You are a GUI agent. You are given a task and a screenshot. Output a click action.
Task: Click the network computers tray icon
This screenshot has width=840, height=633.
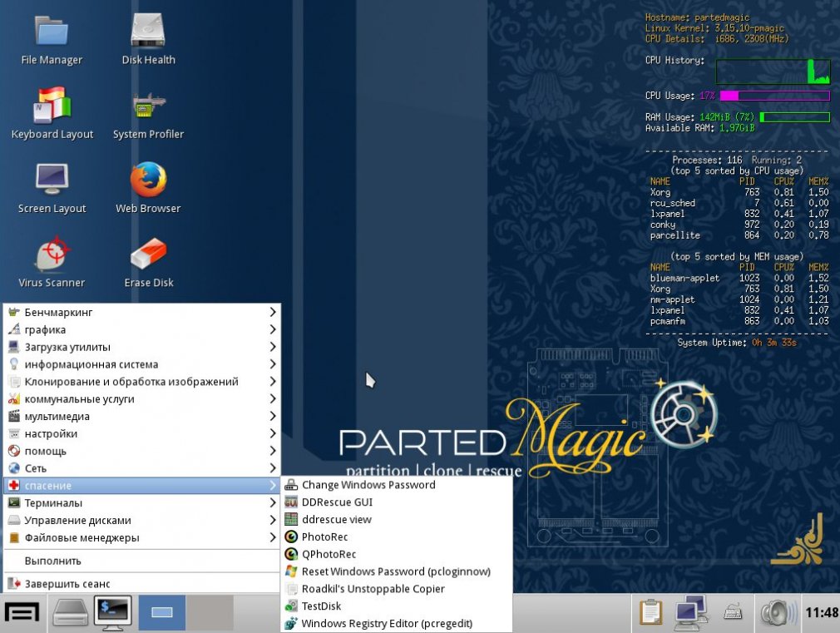point(691,612)
